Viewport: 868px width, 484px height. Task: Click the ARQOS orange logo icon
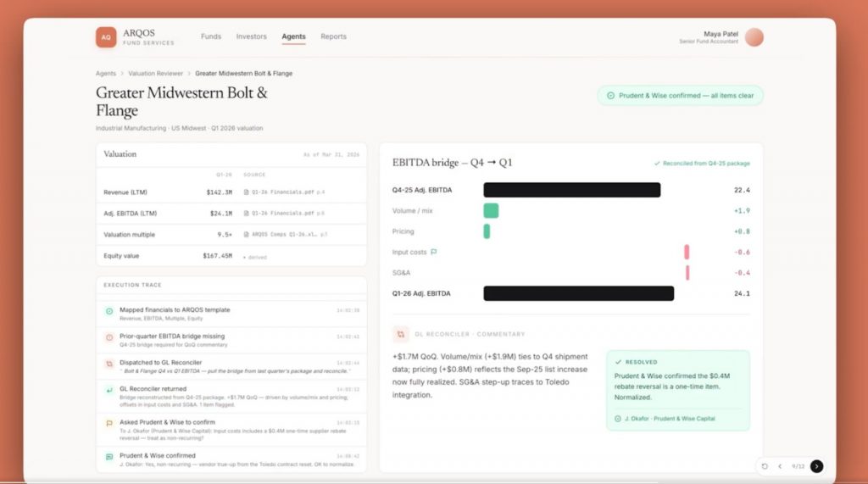(x=106, y=37)
